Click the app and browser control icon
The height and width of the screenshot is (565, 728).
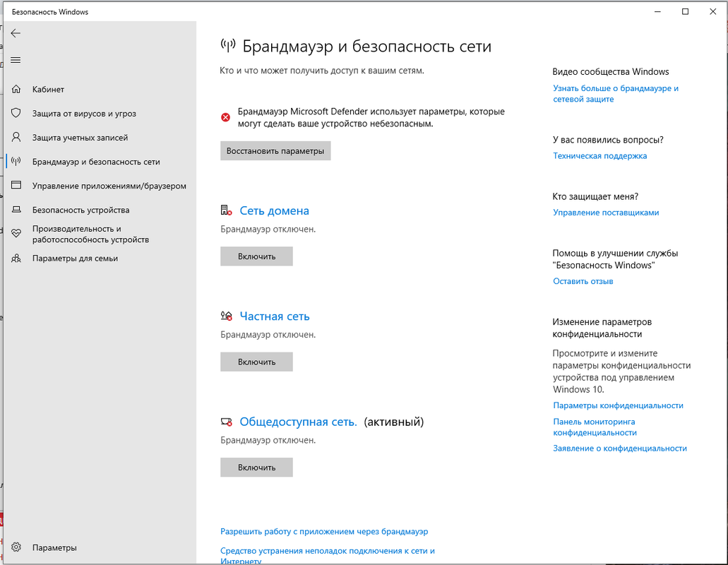click(x=16, y=186)
